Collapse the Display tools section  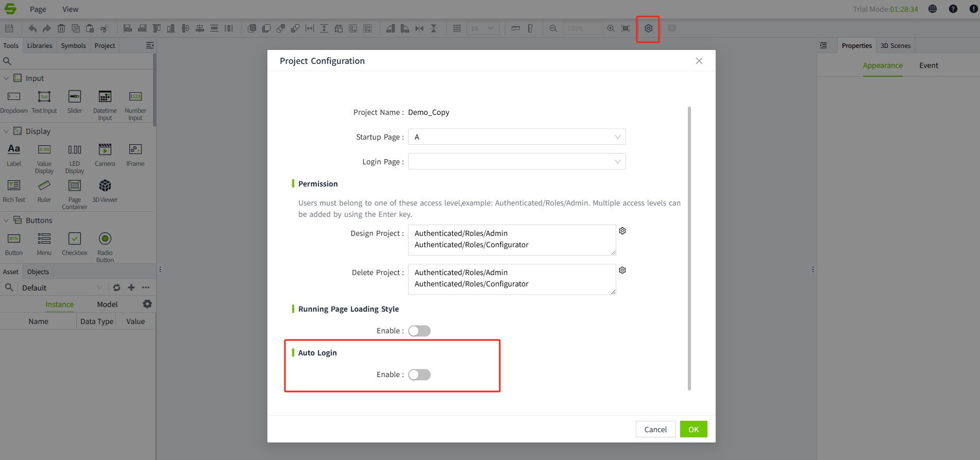pos(6,131)
